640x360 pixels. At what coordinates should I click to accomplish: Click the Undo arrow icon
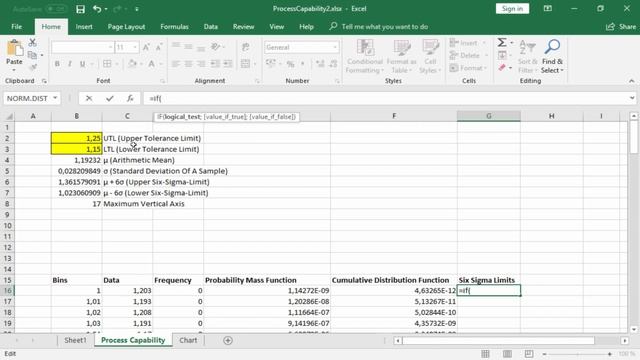tap(97, 9)
